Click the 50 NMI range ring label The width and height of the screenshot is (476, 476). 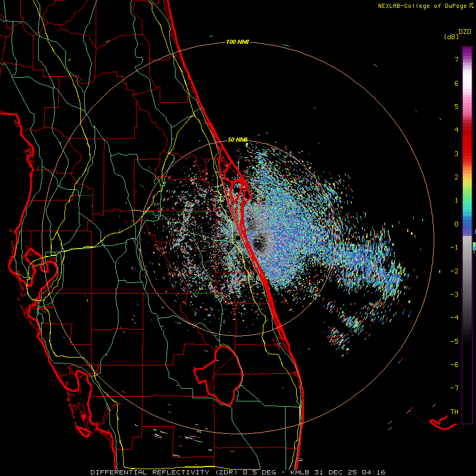[x=237, y=140]
